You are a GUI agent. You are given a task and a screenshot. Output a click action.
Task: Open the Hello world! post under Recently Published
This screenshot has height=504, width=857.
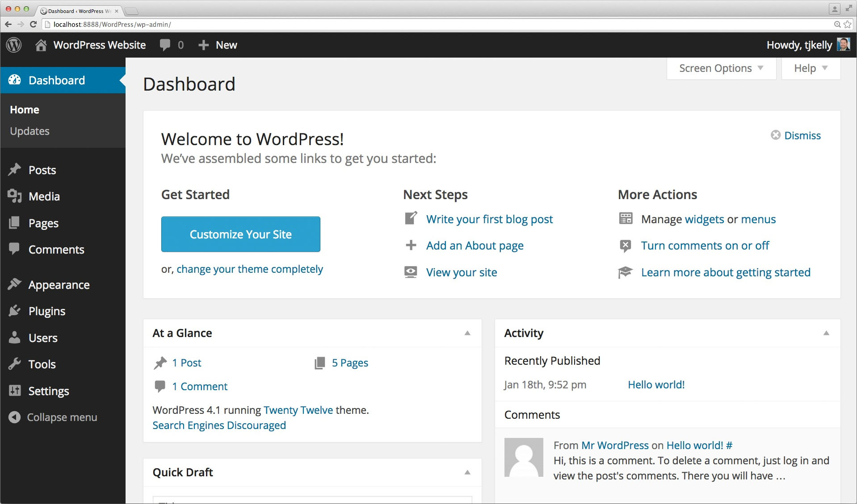click(x=656, y=384)
